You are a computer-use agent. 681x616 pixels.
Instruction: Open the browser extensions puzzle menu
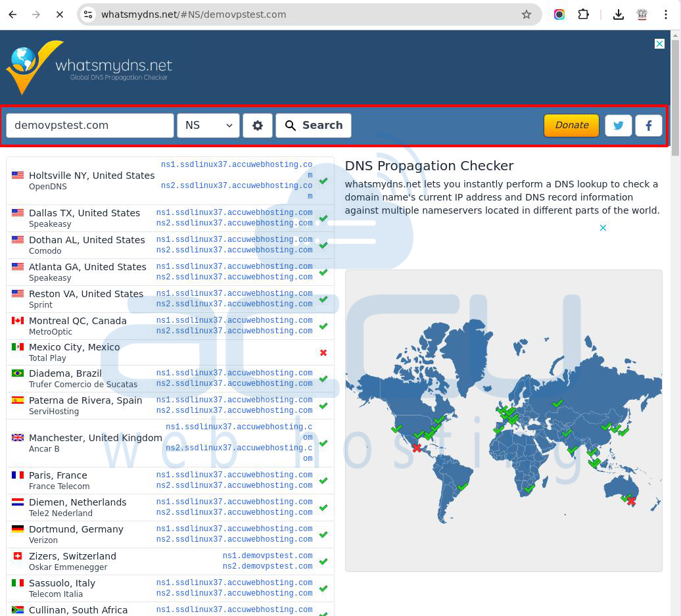coord(583,14)
